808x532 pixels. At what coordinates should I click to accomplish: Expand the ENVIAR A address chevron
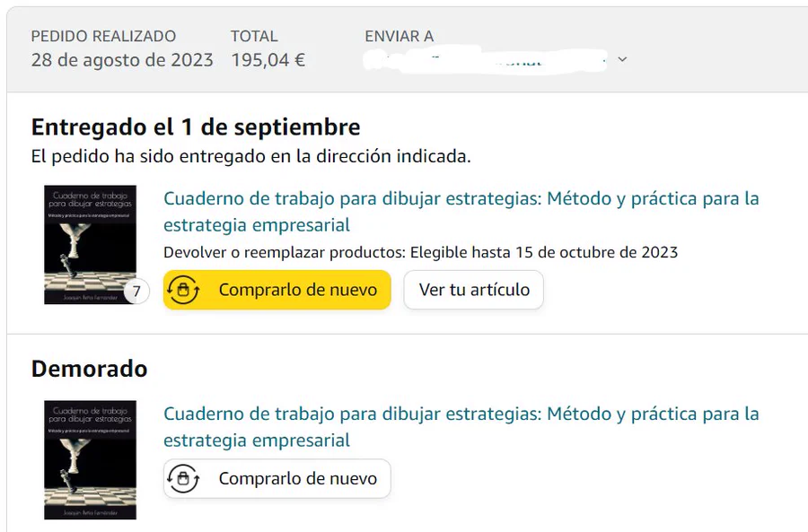tap(622, 60)
